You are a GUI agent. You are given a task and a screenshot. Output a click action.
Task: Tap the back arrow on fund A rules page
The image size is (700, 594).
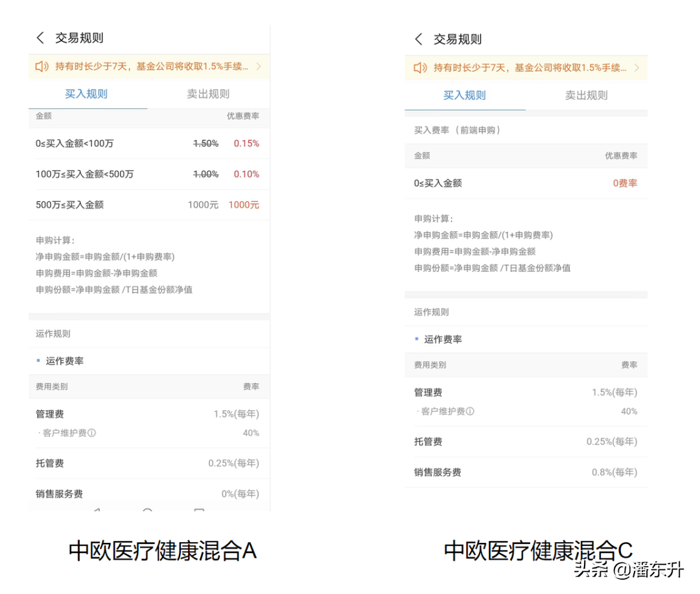[x=40, y=38]
